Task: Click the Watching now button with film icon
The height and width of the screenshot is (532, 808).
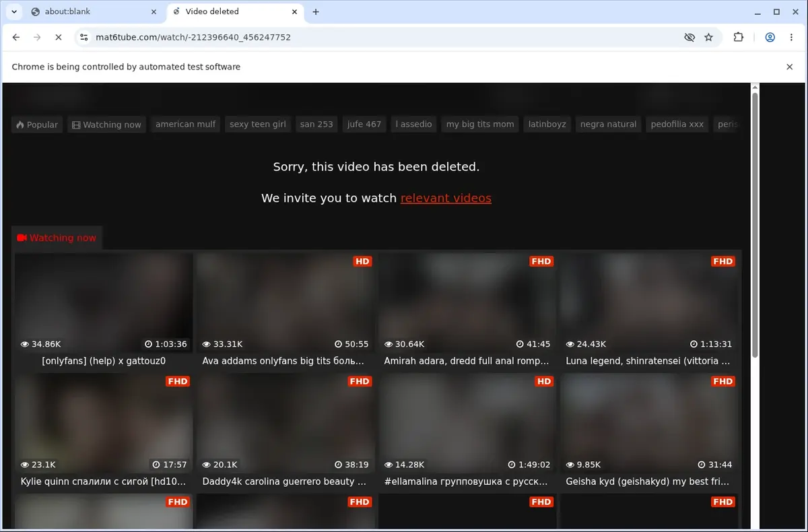Action: coord(106,125)
